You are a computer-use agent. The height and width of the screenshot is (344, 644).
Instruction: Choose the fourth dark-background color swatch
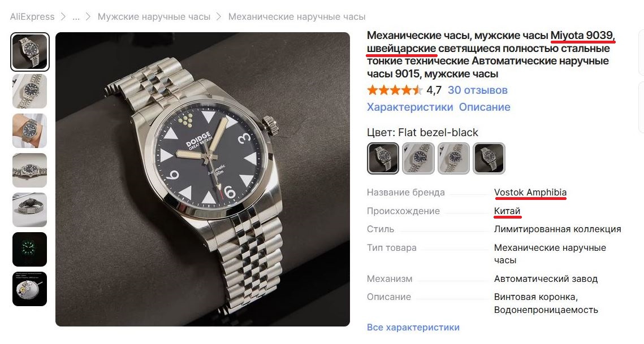coord(489,159)
